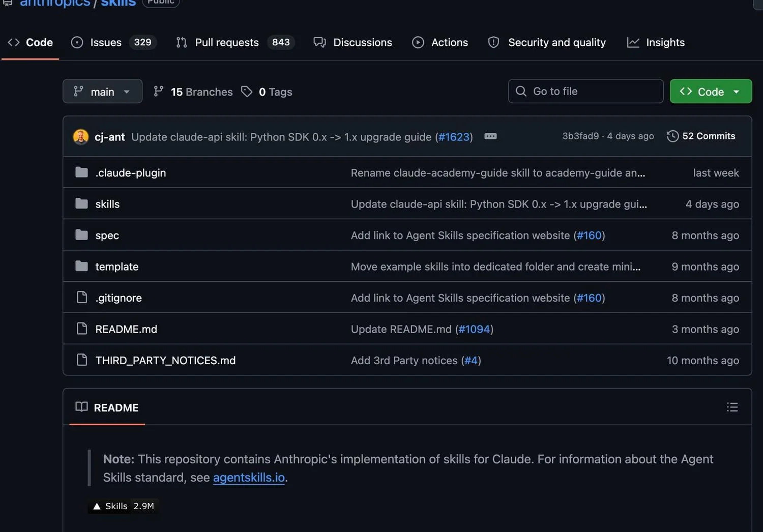
Task: View the Insights tab
Action: [x=656, y=42]
